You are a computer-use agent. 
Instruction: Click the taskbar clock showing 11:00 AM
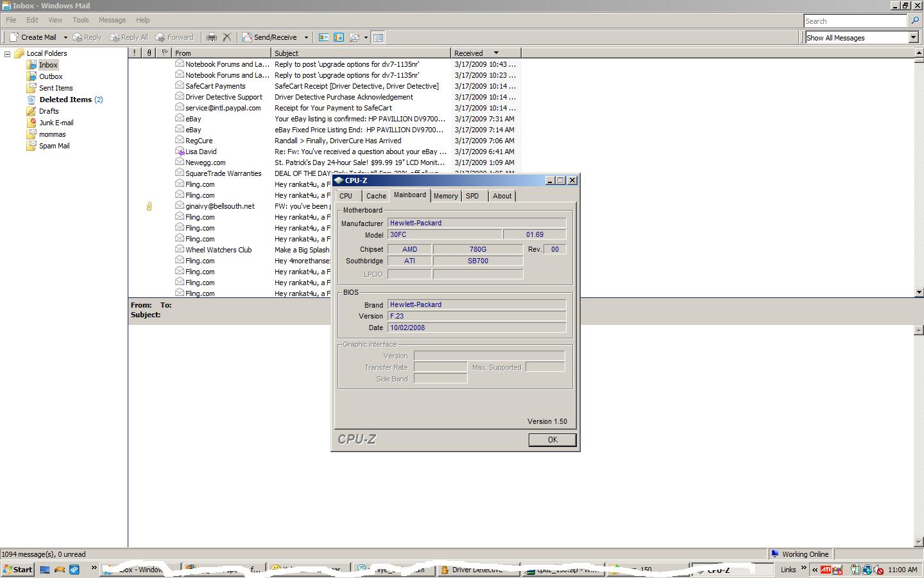(903, 570)
